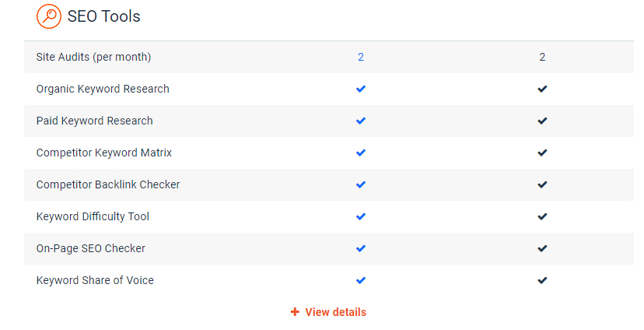The width and height of the screenshot is (644, 330).
Task: Click the orange SEO Tools magnifier icon
Action: point(49,16)
